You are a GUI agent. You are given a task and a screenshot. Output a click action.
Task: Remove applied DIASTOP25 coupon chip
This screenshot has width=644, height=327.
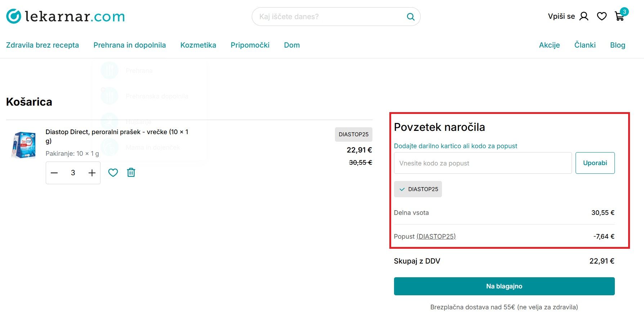click(418, 189)
